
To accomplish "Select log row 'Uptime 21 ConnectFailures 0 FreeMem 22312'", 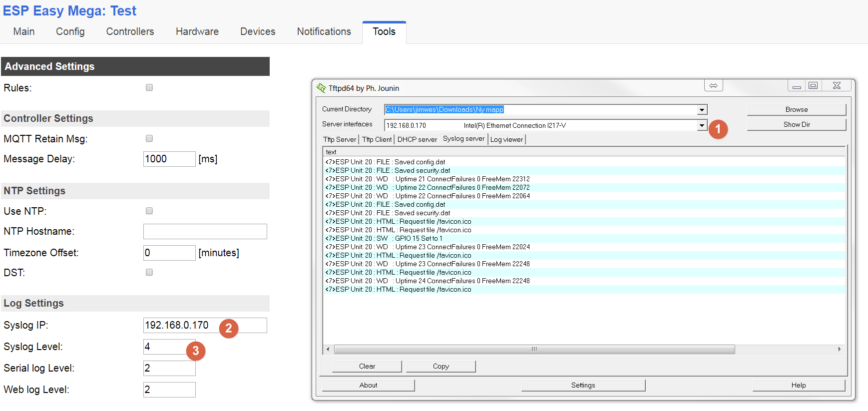I will click(584, 179).
